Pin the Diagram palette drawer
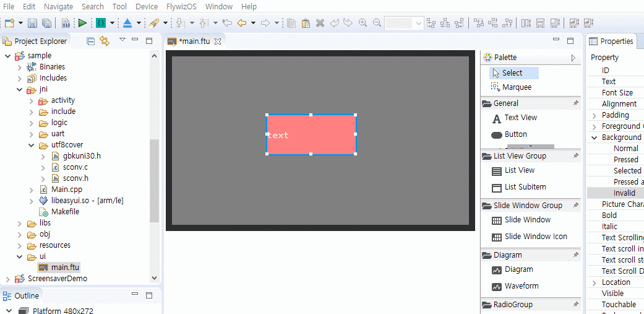The width and height of the screenshot is (644, 314). tap(576, 255)
